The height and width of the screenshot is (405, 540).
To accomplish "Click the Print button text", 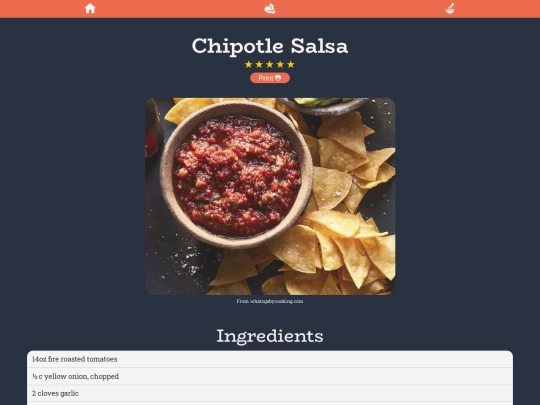I will [266, 78].
